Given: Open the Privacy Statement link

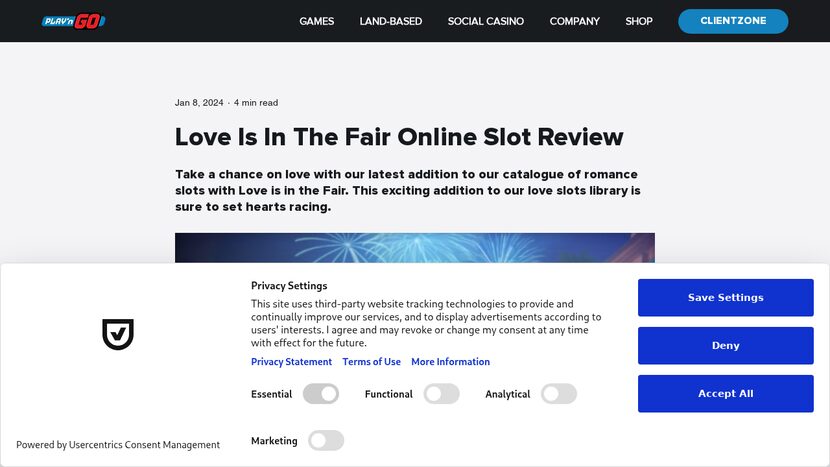Looking at the screenshot, I should click(291, 362).
